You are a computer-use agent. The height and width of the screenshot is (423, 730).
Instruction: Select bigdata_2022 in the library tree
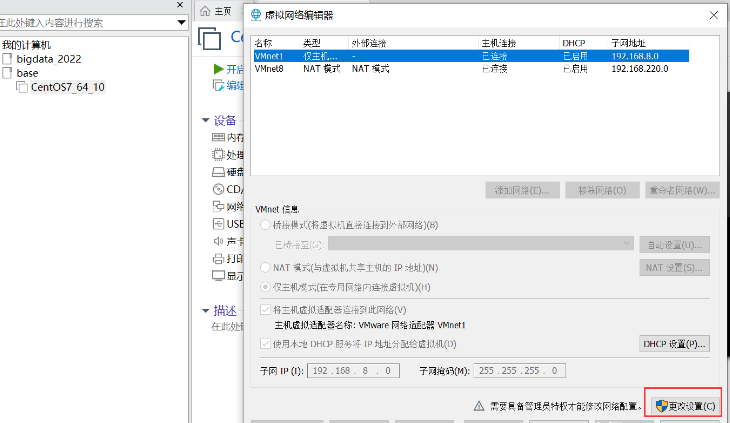click(x=49, y=59)
